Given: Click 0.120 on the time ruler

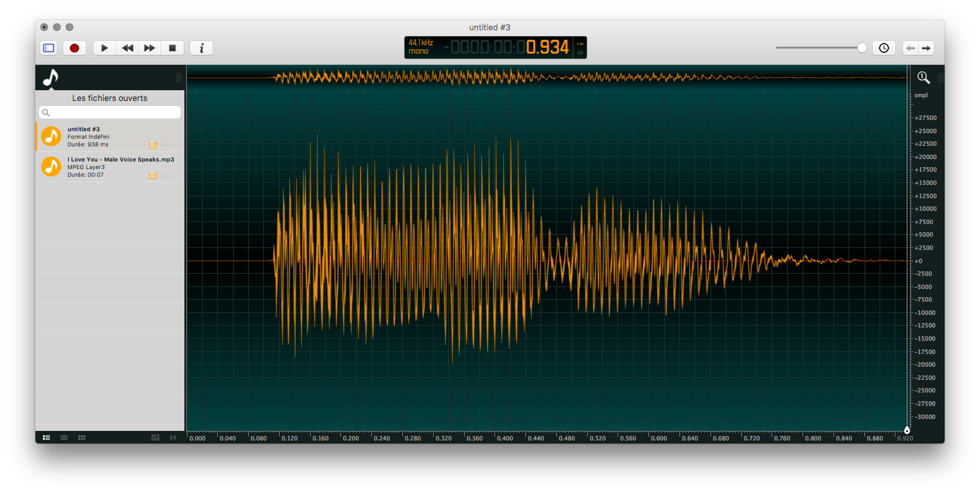Looking at the screenshot, I should [x=289, y=438].
